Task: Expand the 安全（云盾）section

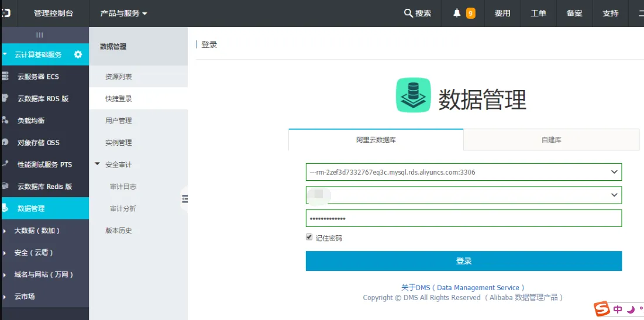Action: pyautogui.click(x=5, y=253)
